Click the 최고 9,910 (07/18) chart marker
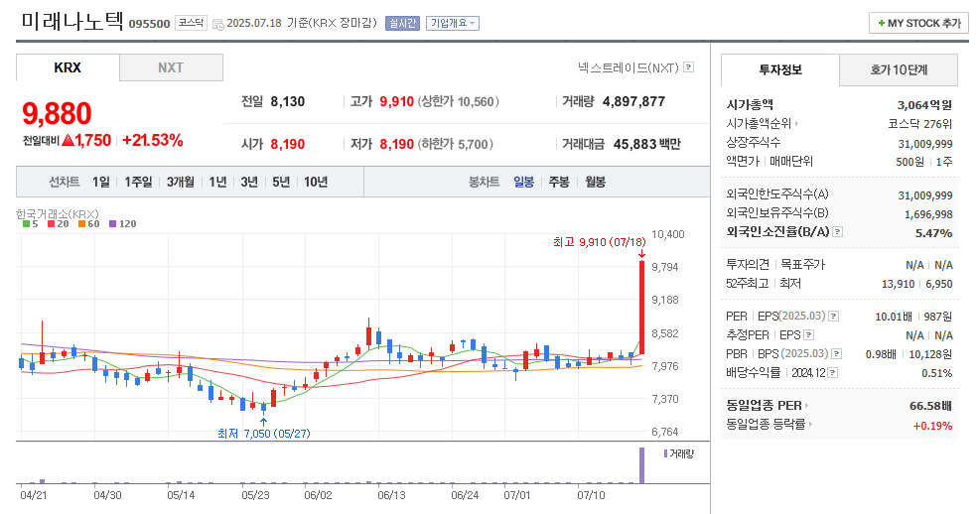 (599, 242)
